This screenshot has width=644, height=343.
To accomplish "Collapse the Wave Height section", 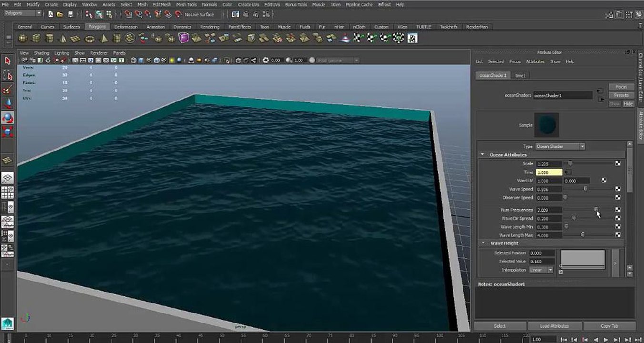I will (482, 243).
